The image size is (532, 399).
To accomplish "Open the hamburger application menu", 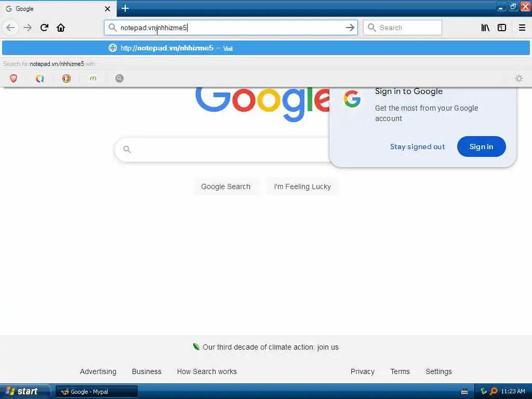I will point(522,28).
